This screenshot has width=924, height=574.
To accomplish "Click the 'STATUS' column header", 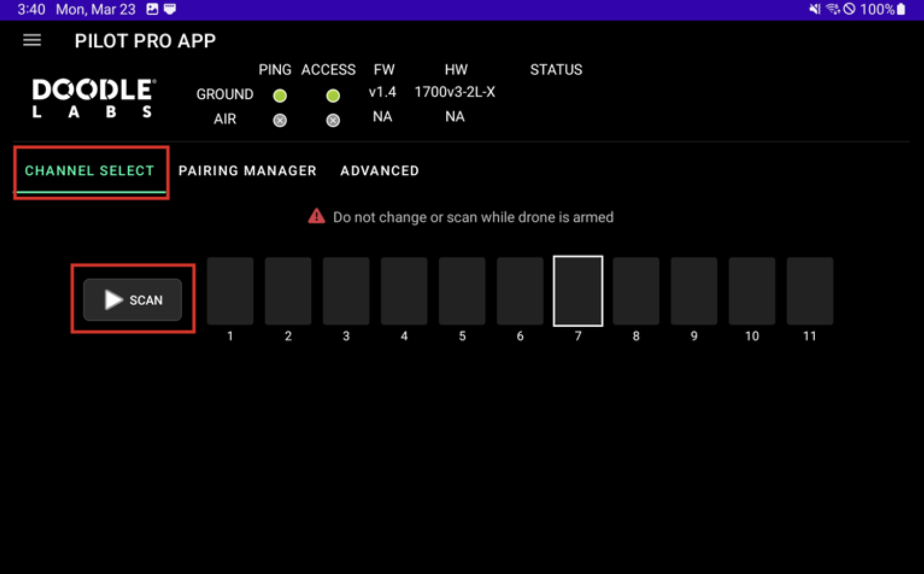I will (x=556, y=70).
